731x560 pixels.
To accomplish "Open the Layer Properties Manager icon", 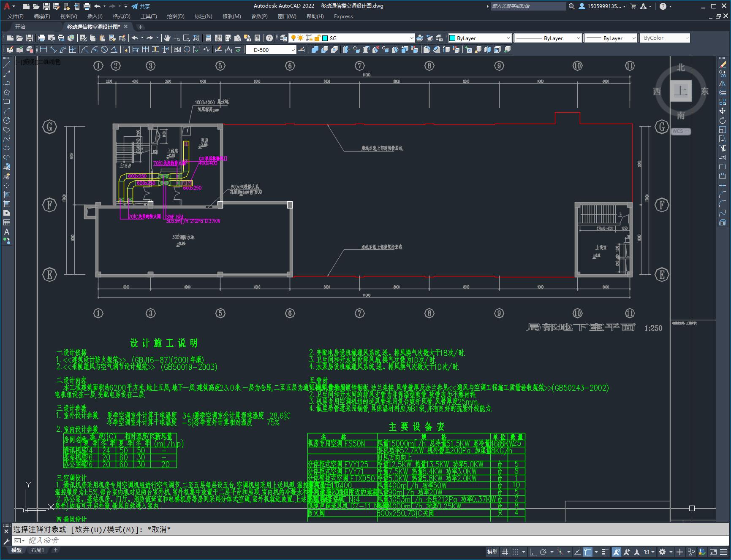I will click(283, 38).
